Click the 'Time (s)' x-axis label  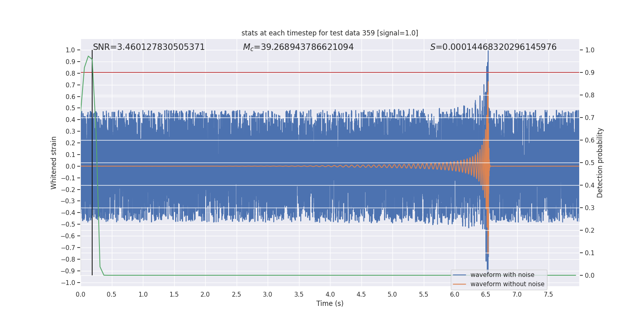pyautogui.click(x=330, y=303)
